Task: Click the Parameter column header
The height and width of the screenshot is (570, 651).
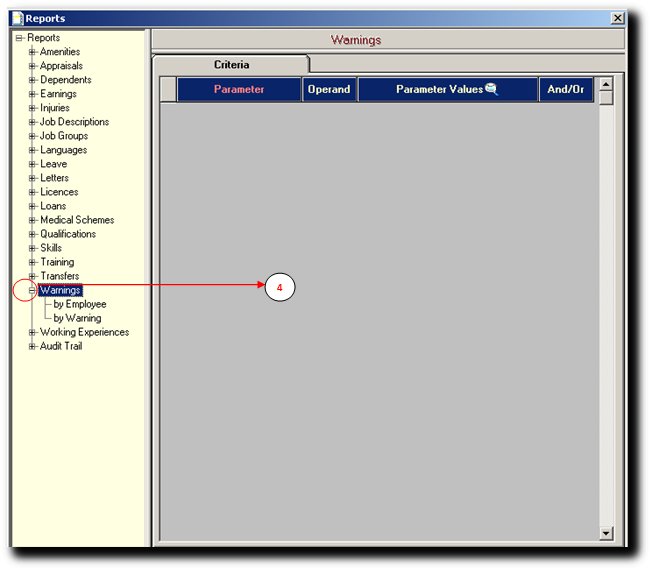Action: point(239,90)
